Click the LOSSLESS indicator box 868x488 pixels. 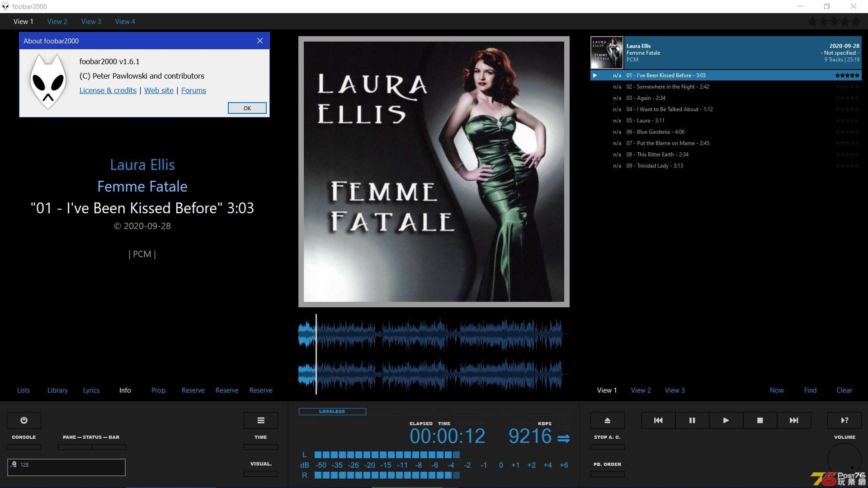click(x=332, y=412)
